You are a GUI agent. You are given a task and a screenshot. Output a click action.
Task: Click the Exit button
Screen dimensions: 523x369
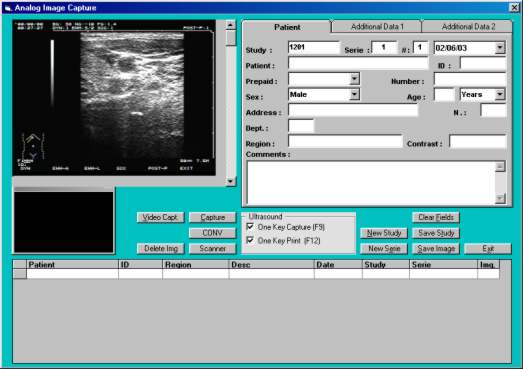(x=488, y=249)
